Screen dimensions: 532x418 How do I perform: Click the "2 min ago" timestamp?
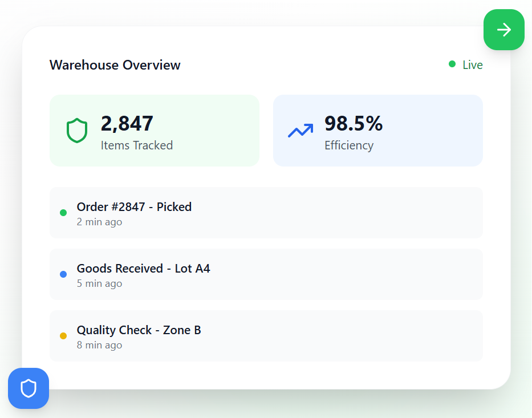(99, 222)
